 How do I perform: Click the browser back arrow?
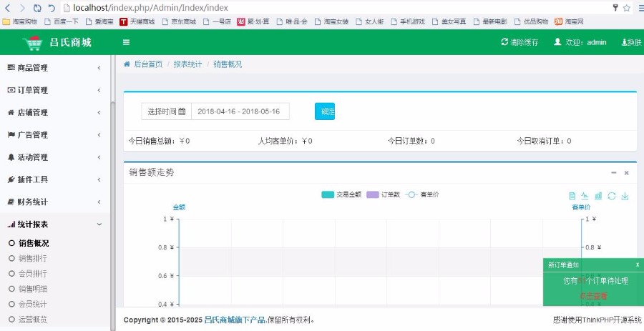coord(8,8)
